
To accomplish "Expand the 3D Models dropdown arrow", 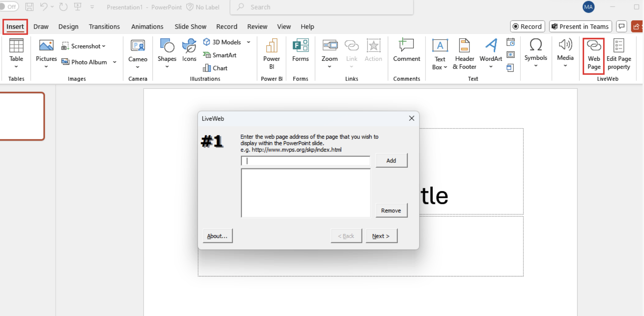I will pyautogui.click(x=249, y=42).
